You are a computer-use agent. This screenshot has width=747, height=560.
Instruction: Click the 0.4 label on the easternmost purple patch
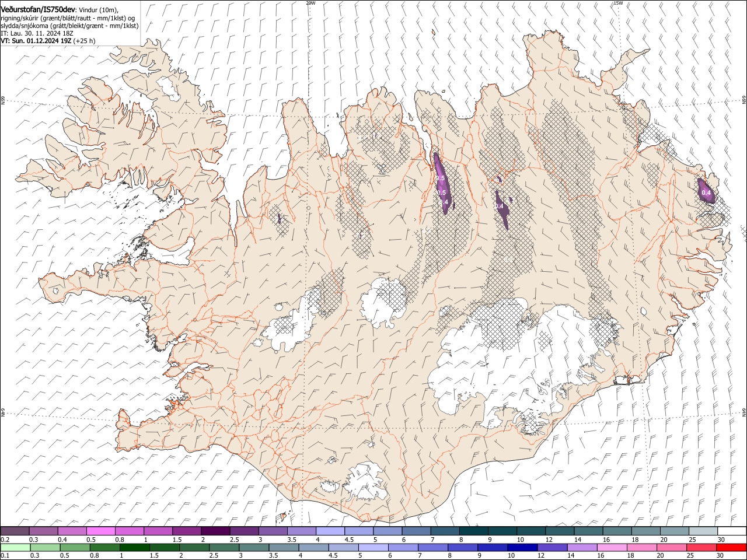[706, 193]
